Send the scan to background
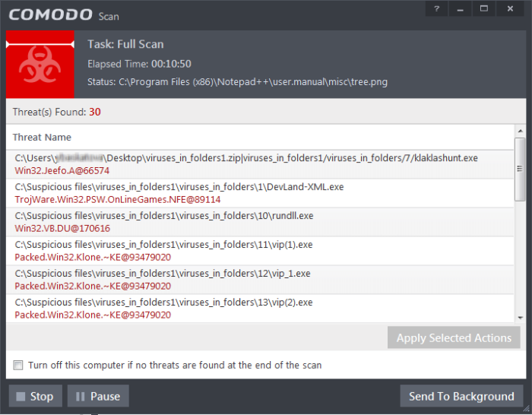This screenshot has height=415, width=532. [461, 396]
